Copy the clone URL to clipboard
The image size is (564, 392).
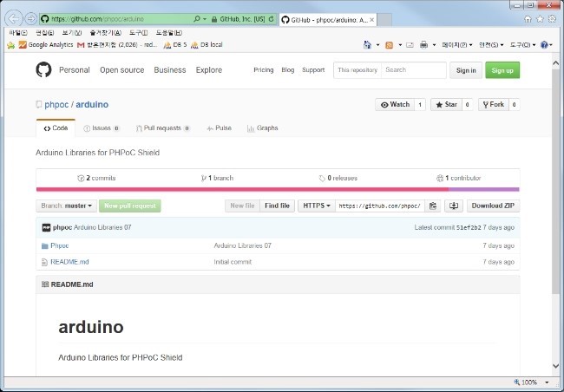pos(434,206)
